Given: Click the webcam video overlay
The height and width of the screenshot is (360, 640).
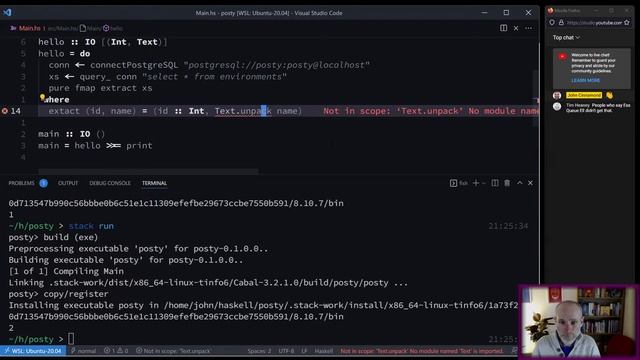Looking at the screenshot, I should (x=579, y=322).
